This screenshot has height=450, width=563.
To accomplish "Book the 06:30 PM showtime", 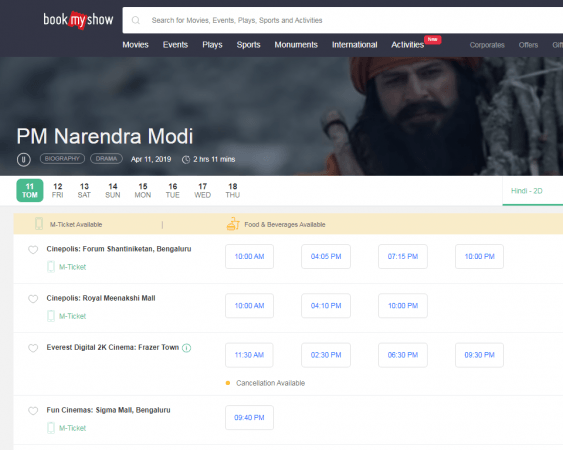I will coord(403,355).
